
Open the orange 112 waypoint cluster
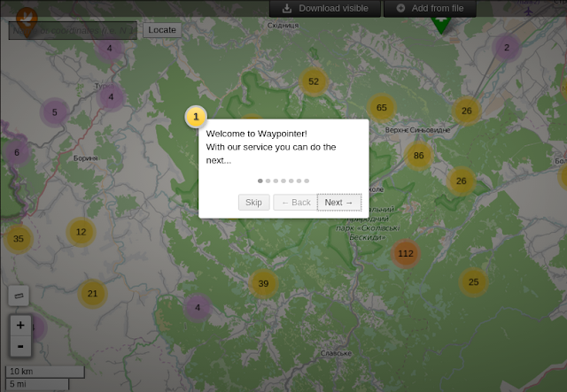tap(406, 254)
